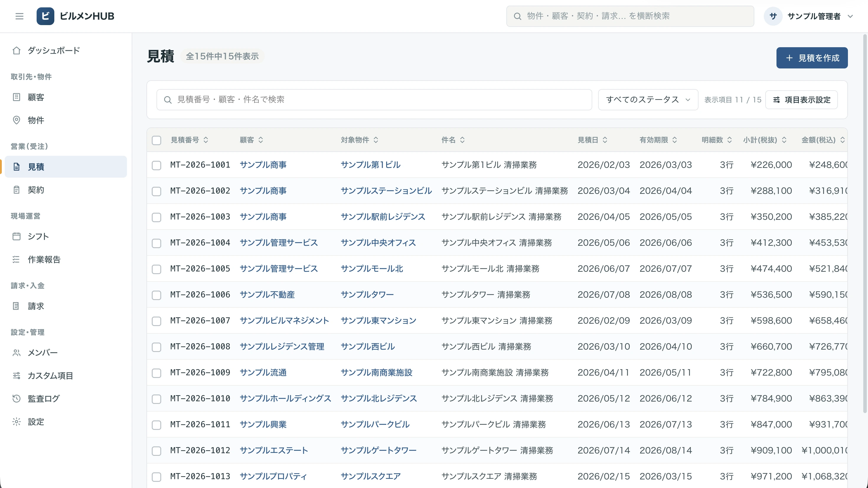Click the global search magnifier icon
This screenshot has height=488, width=868.
coord(517,16)
